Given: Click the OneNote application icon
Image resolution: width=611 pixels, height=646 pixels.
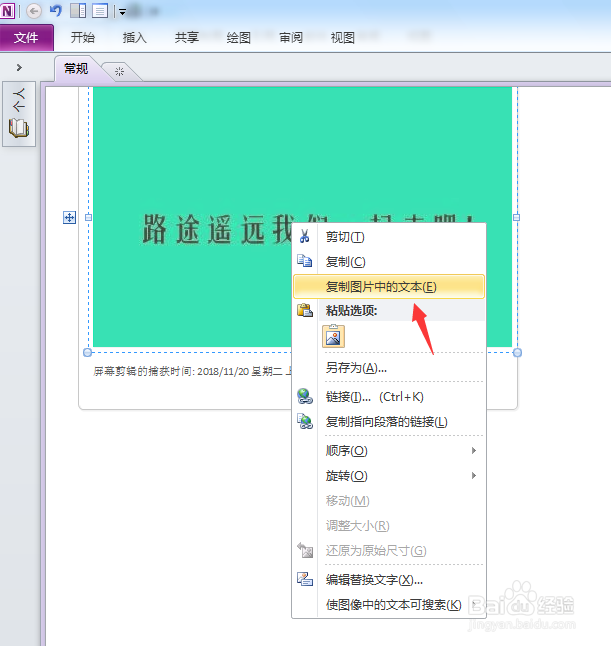Looking at the screenshot, I should pos(7,11).
